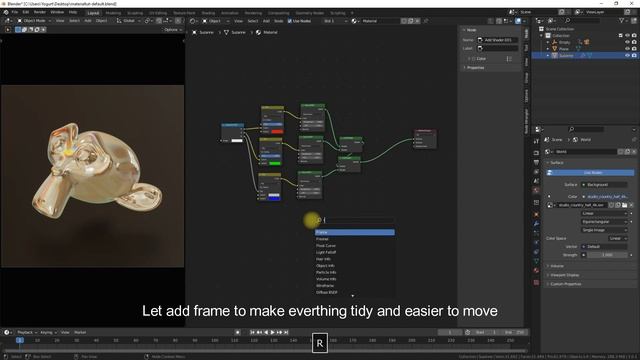Switch to the Layout workspace tab
Viewport: 640px width, 360px height.
[x=93, y=13]
